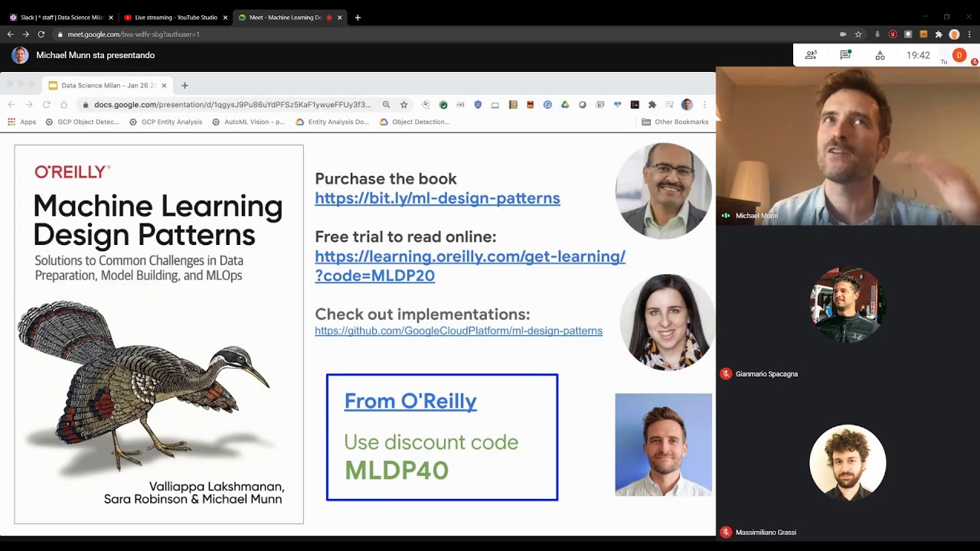Screen dimensions: 980x551
Task: Go forward in the outer Chrome browser
Action: [x=25, y=34]
